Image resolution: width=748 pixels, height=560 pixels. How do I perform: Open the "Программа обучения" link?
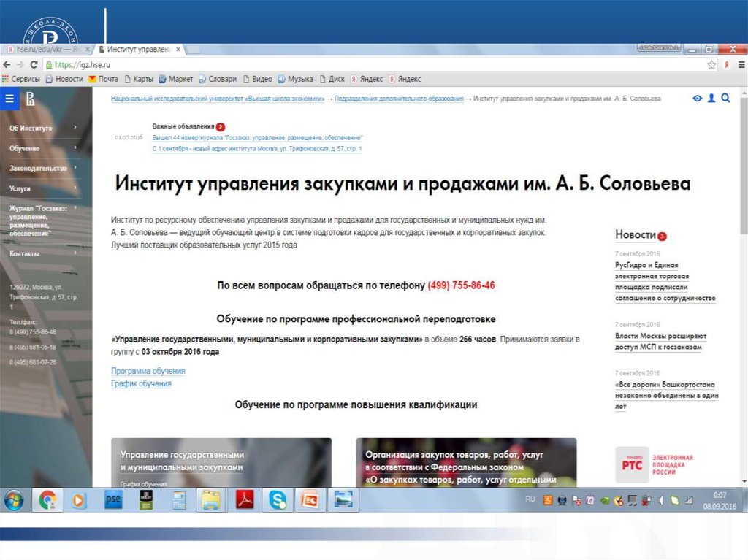pos(148,371)
